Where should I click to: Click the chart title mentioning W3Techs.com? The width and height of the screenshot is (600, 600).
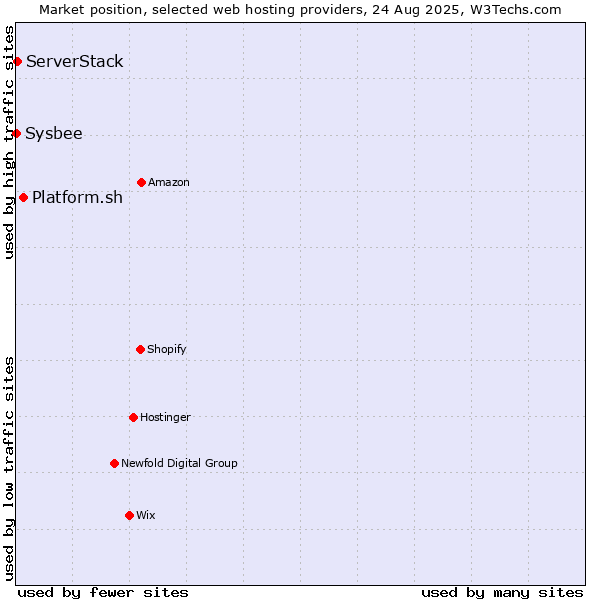tap(300, 10)
